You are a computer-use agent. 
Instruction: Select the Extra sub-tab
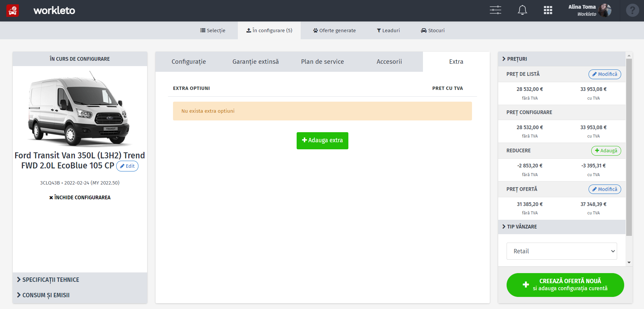(456, 62)
